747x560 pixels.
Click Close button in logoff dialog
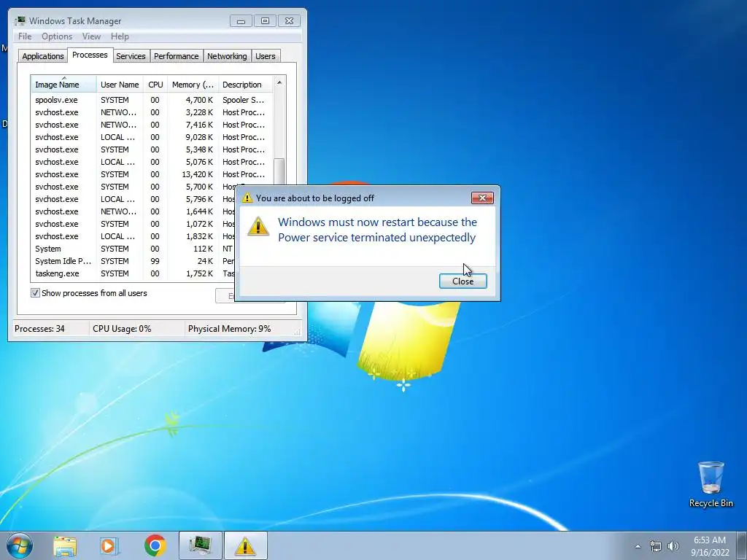click(x=462, y=281)
